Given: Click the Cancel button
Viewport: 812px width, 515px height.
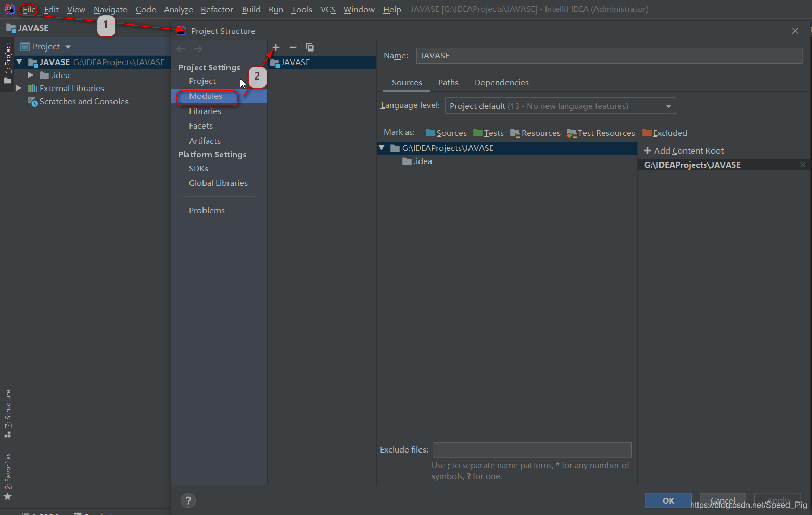Looking at the screenshot, I should 723,500.
